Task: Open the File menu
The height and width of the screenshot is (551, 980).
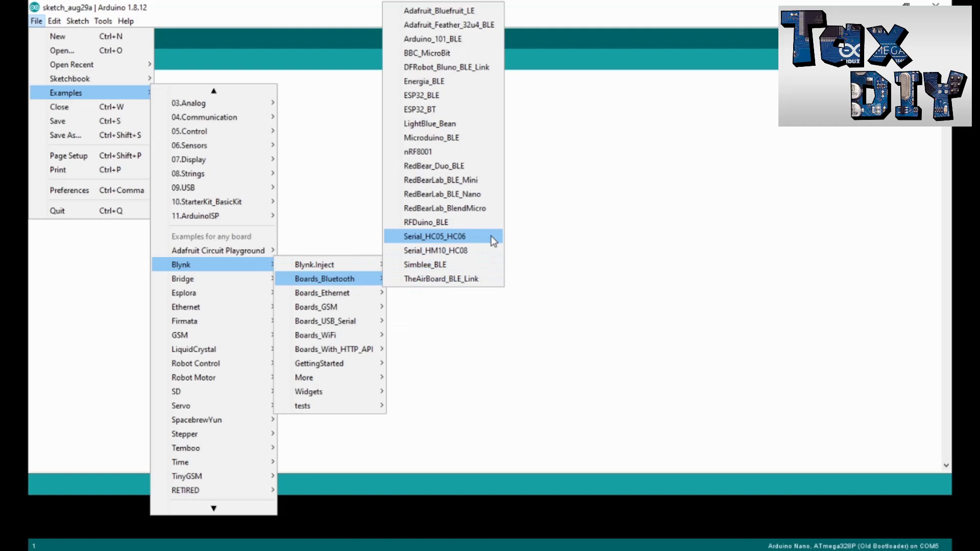Action: pyautogui.click(x=36, y=21)
